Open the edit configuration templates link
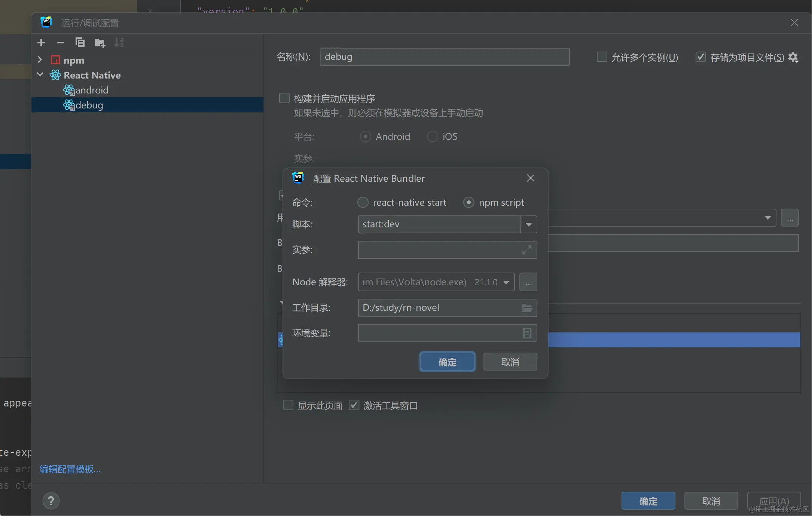The width and height of the screenshot is (812, 516). (x=70, y=469)
